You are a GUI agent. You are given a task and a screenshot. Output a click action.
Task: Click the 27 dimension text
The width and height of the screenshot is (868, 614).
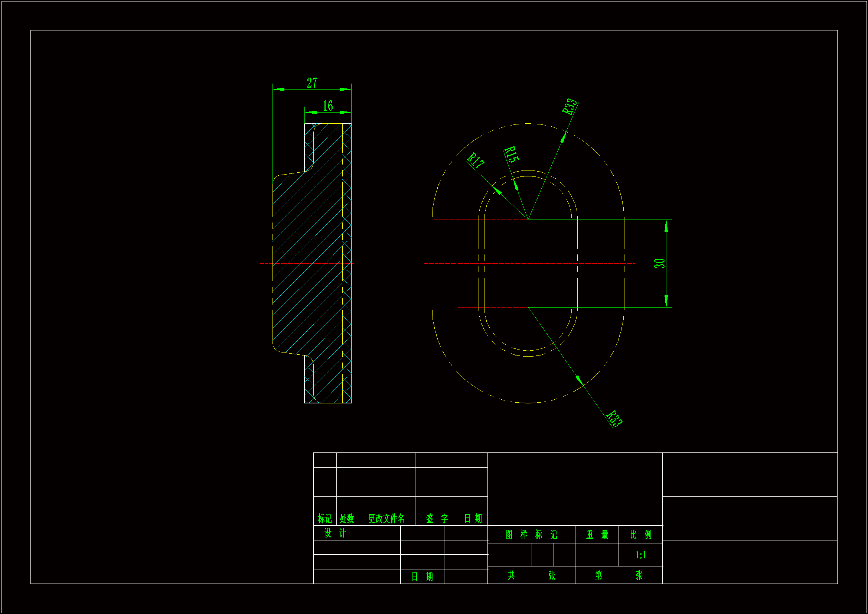point(311,83)
